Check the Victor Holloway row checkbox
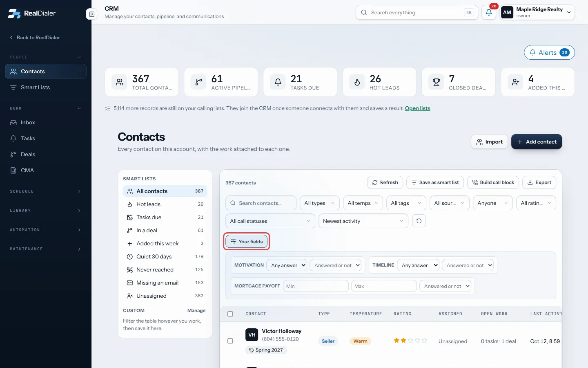Viewport: 588px width, 368px height. tap(230, 341)
